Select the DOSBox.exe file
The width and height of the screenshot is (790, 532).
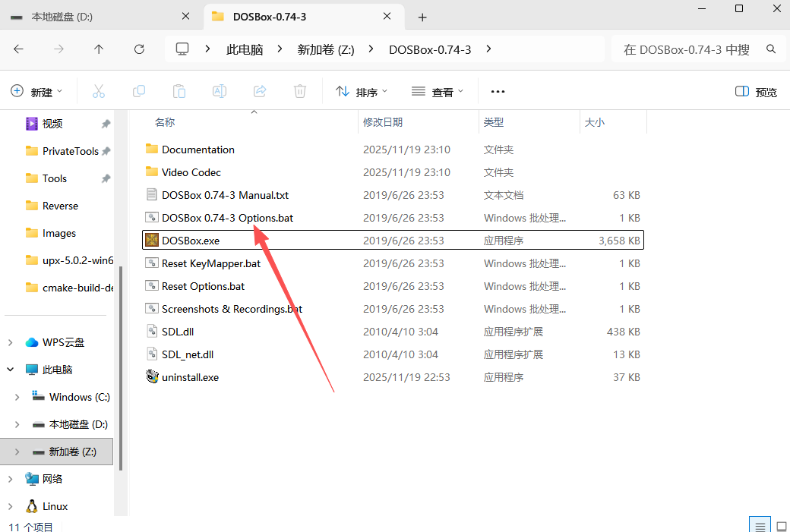point(191,241)
